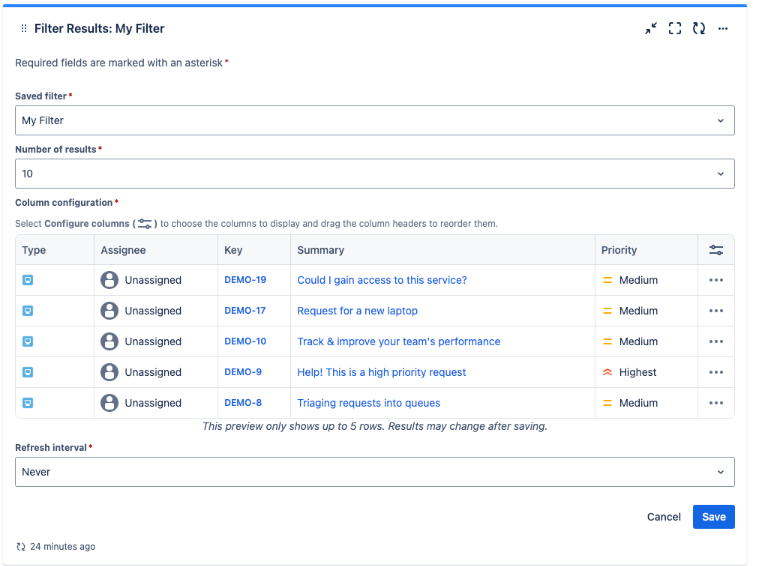
Task: Click the '24 minutes ago' timestamp
Action: point(63,547)
